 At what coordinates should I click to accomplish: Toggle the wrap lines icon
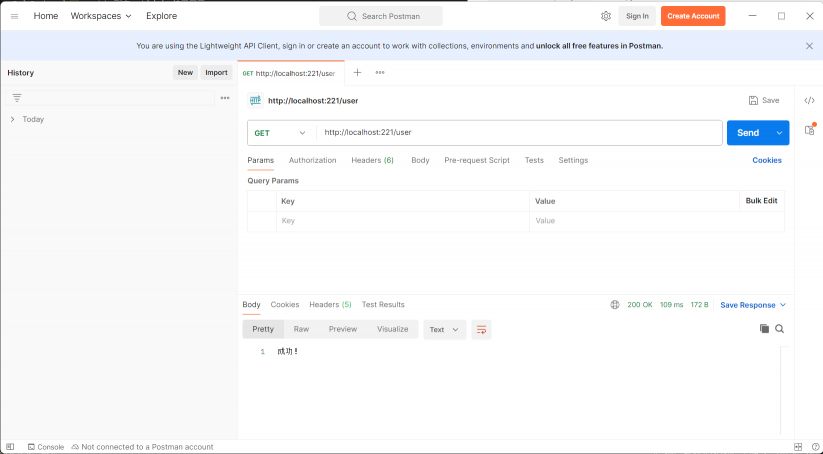pos(481,329)
